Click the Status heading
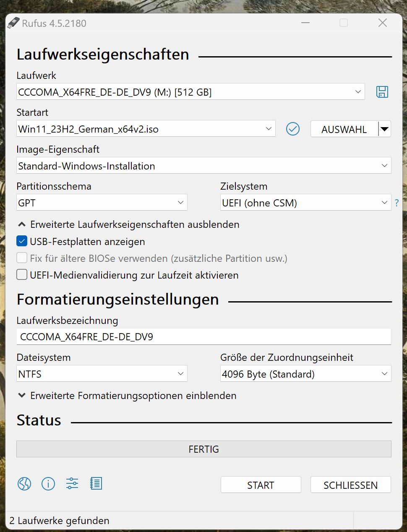Viewport: 407px width, 532px height. point(39,420)
